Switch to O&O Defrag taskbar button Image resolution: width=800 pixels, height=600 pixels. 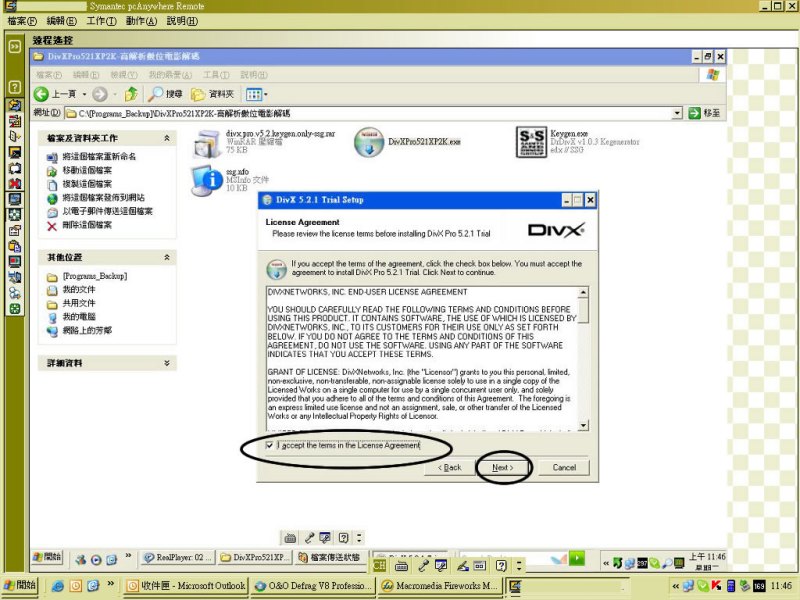(x=312, y=586)
